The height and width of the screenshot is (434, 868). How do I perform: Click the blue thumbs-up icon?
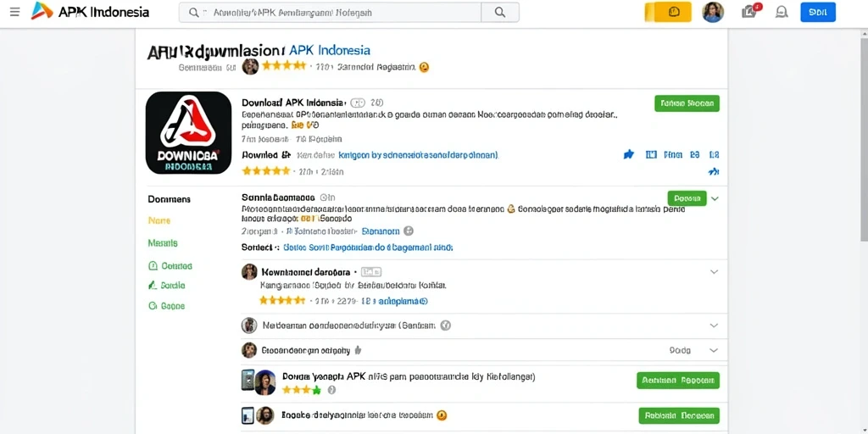click(628, 155)
